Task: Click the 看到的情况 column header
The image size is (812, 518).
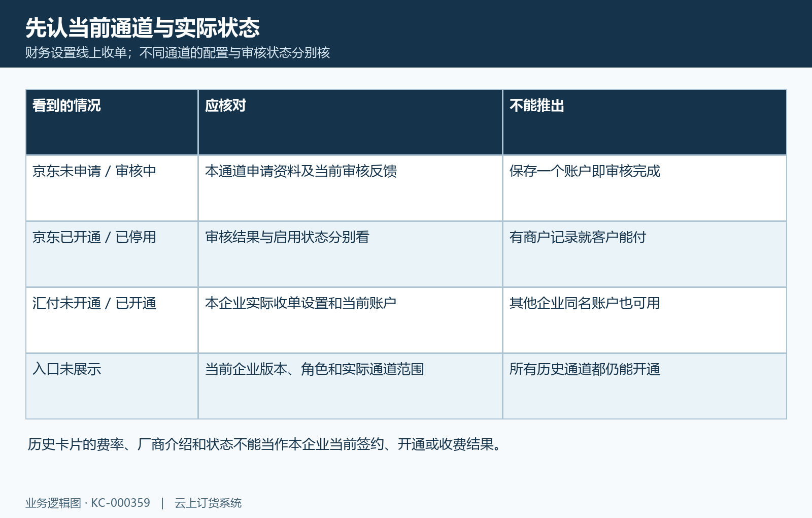Action: [112, 122]
